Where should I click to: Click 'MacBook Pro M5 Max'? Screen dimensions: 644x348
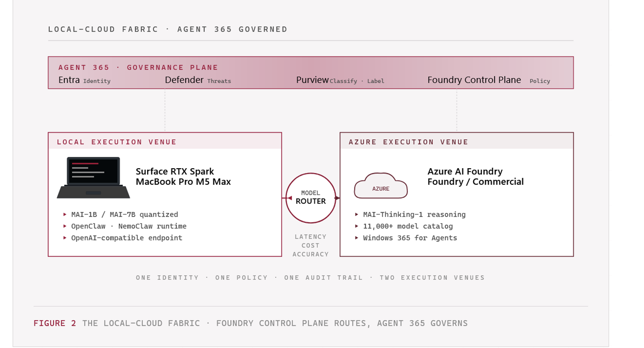tap(183, 182)
